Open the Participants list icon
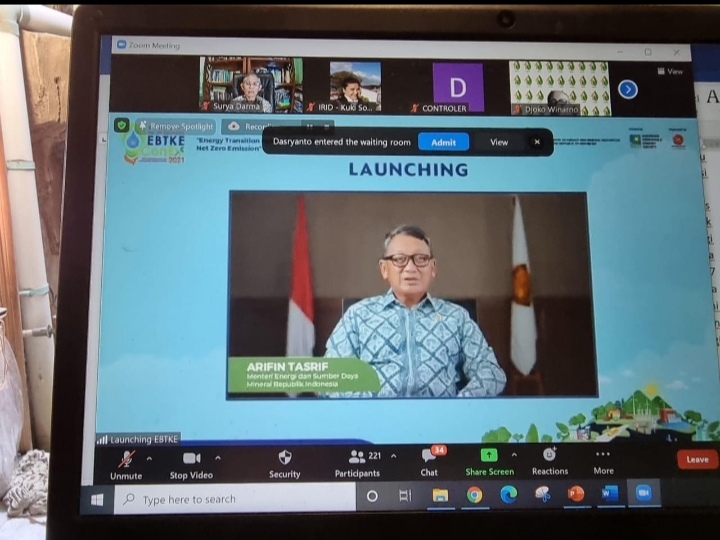This screenshot has width=720, height=540. pyautogui.click(x=357, y=456)
